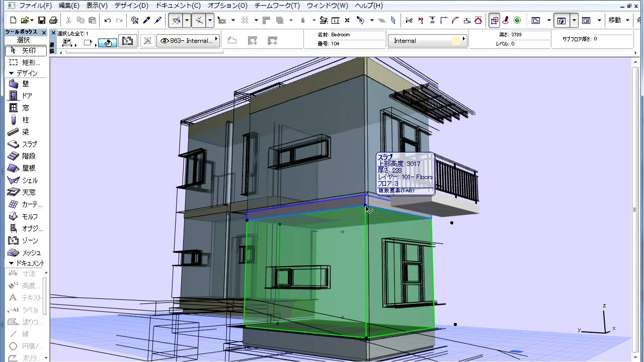Expand dropdown arrow beside 3D window button
This screenshot has height=362, width=644.
click(x=573, y=20)
